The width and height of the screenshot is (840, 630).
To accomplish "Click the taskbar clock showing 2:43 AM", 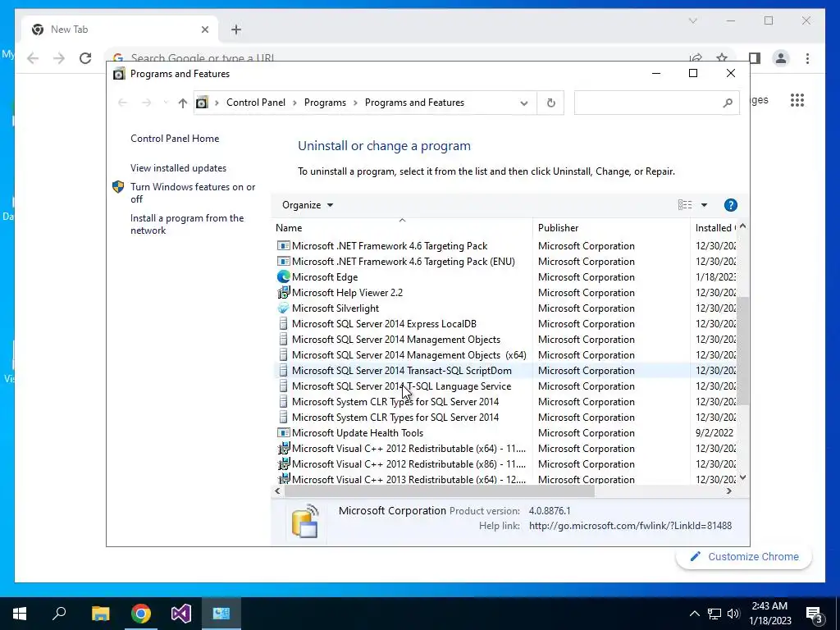I will pos(770,614).
